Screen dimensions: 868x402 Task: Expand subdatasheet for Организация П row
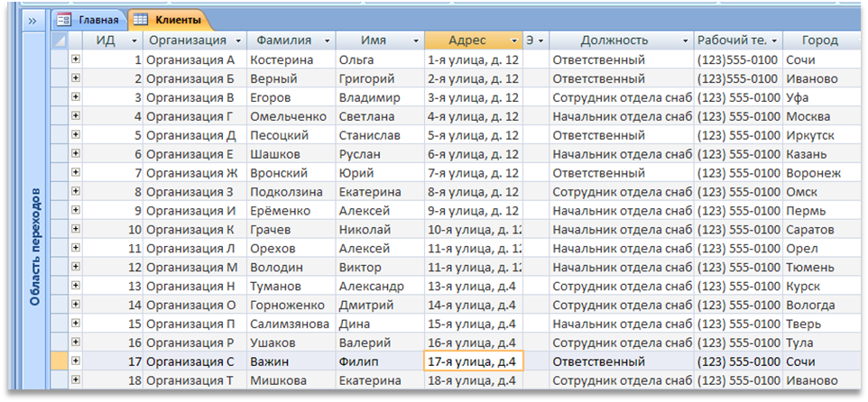76,323
